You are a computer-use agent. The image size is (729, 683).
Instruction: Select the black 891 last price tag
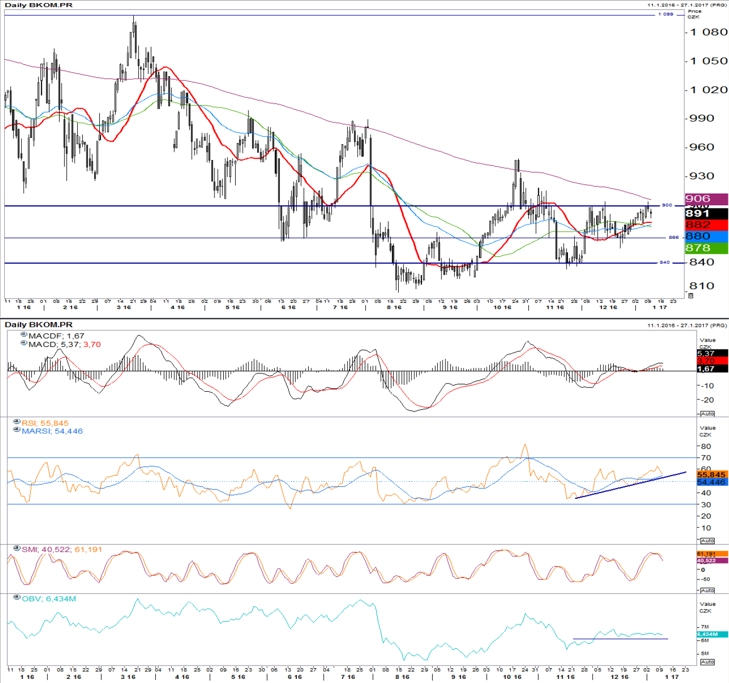point(706,213)
